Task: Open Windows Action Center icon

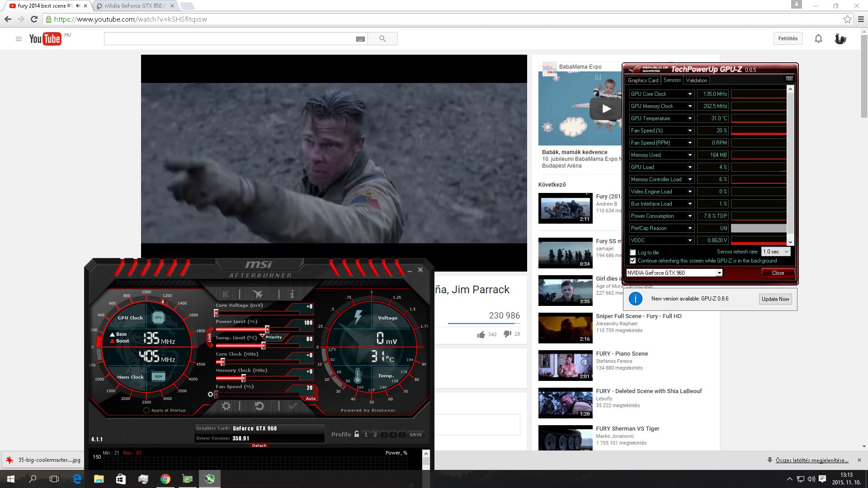Action: (822, 479)
